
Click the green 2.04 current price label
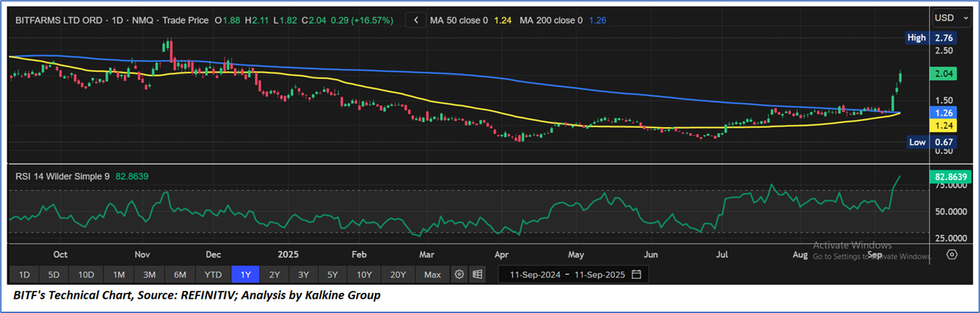click(944, 73)
